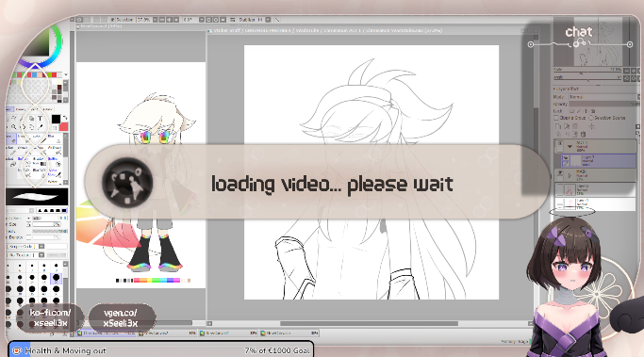The image size is (644, 357).
Task: Click the red background color swatch
Action: pos(64,127)
